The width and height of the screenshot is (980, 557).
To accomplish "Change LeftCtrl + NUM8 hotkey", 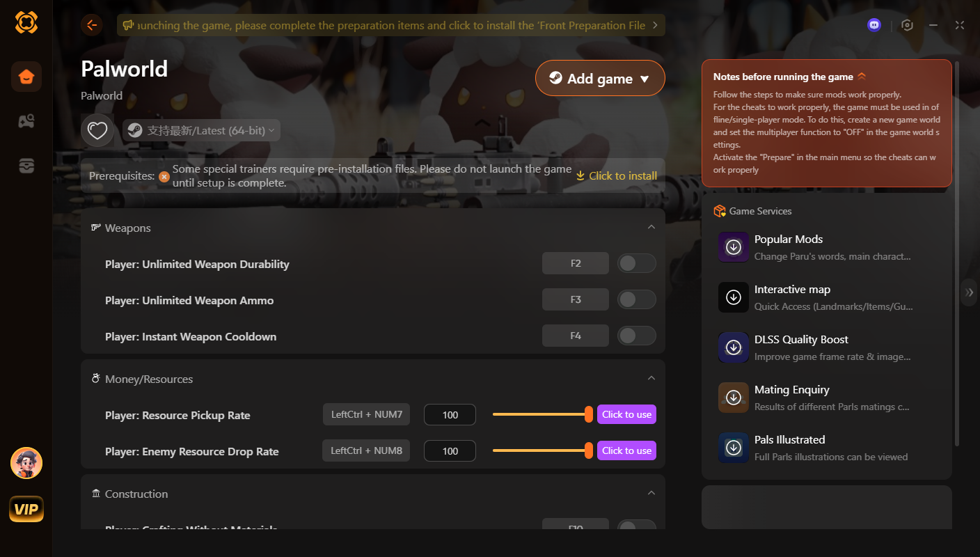I will [x=367, y=450].
